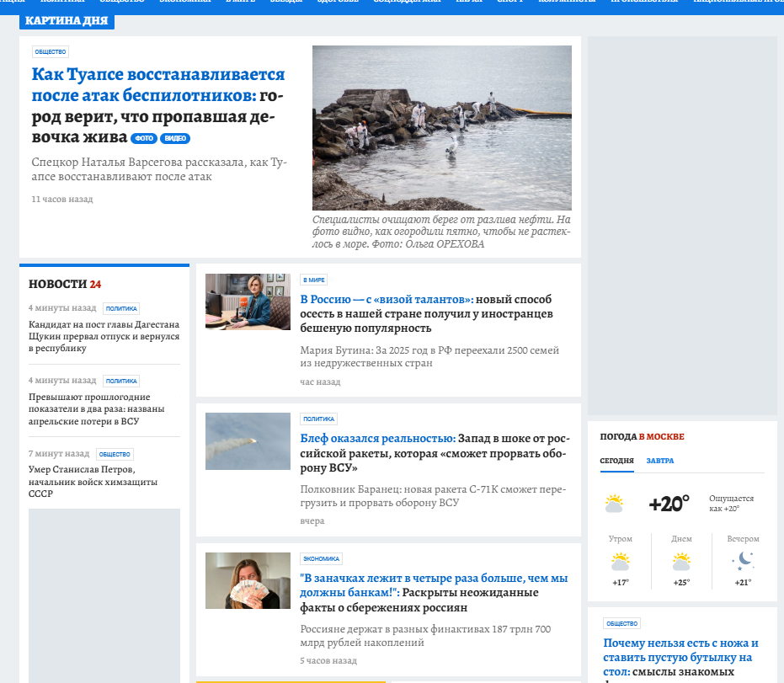Click ПОЛИТИКА tag on Щукин news item

(x=121, y=308)
